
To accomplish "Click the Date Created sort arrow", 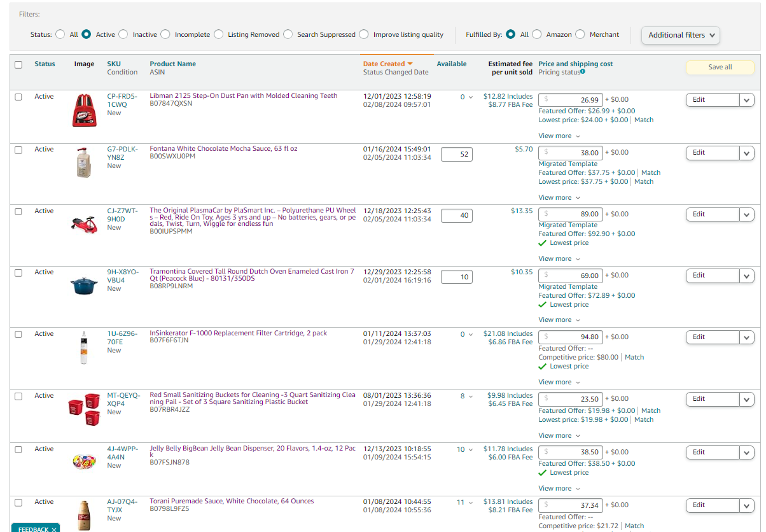I will (x=410, y=64).
